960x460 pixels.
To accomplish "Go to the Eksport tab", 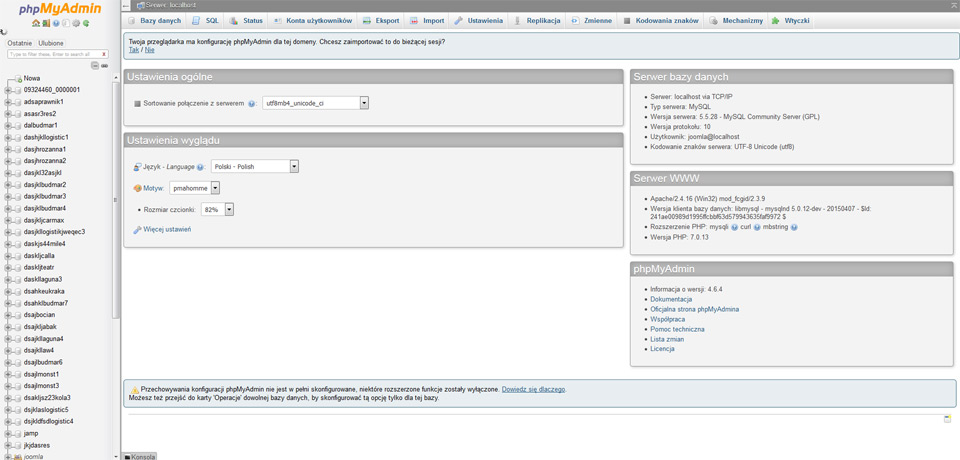I will [381, 21].
